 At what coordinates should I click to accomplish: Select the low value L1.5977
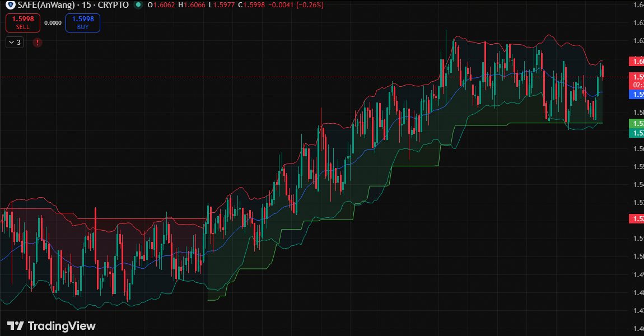point(222,5)
